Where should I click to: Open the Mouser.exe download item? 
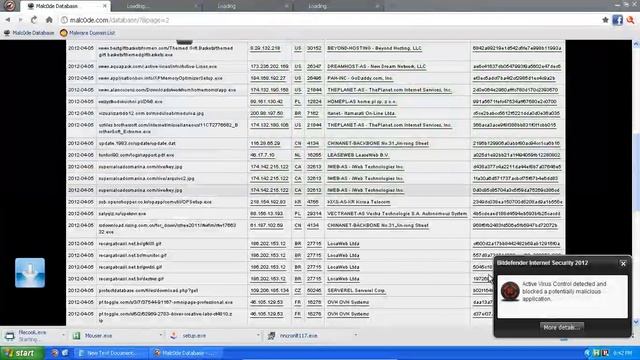click(98, 336)
